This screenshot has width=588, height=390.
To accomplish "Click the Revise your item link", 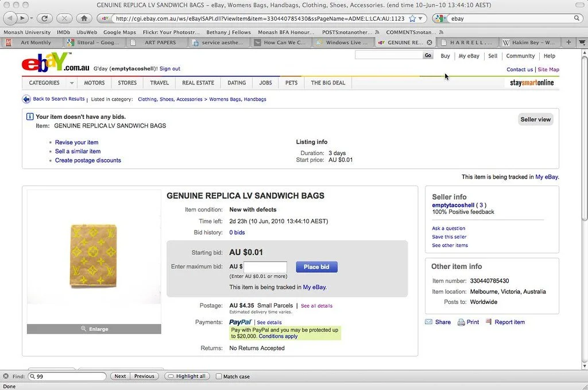I will coord(76,142).
